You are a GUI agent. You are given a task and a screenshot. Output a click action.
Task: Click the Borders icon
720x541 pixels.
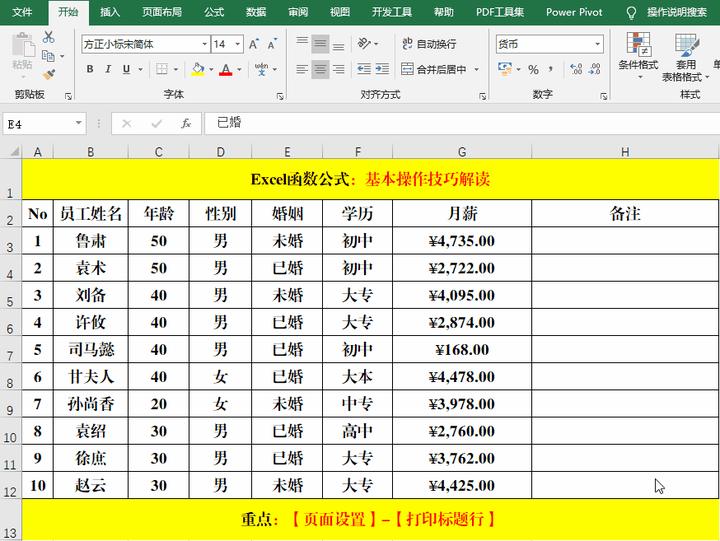(x=162, y=69)
